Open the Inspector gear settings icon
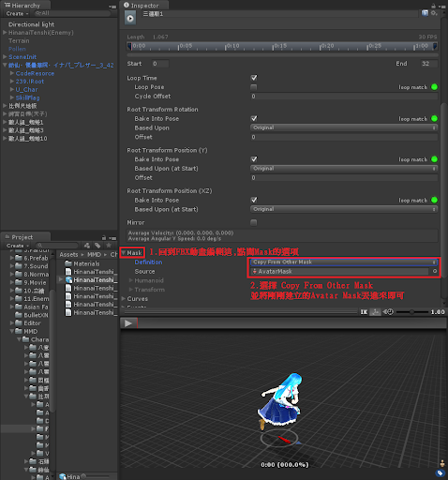Screen dimensions: 448x480 tap(434, 13)
